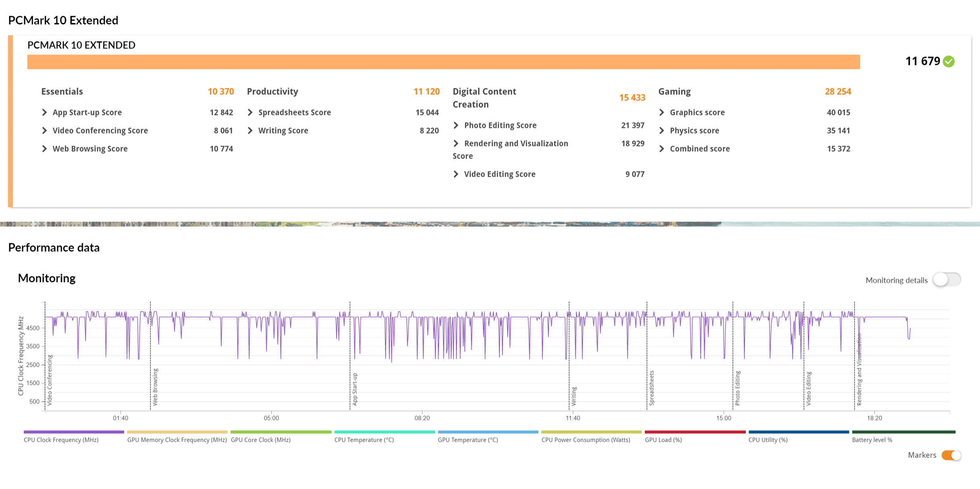
Task: Click the Monitoring section heading
Action: (47, 278)
